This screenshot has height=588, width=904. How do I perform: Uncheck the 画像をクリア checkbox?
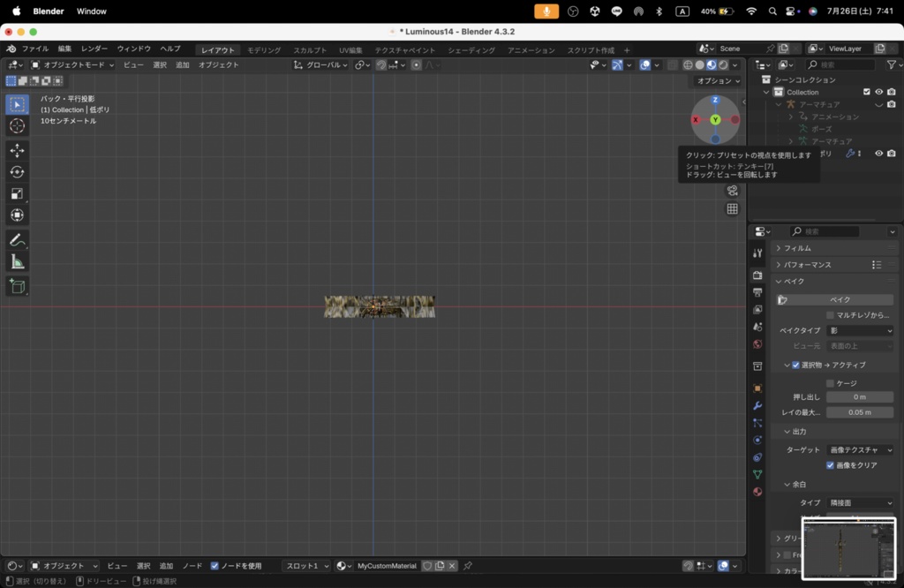[831, 465]
